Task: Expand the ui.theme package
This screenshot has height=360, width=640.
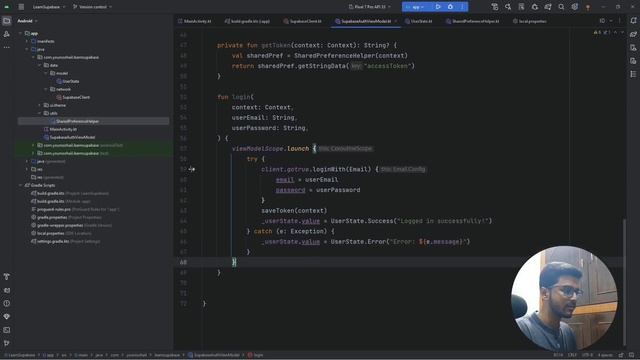Action: point(40,105)
